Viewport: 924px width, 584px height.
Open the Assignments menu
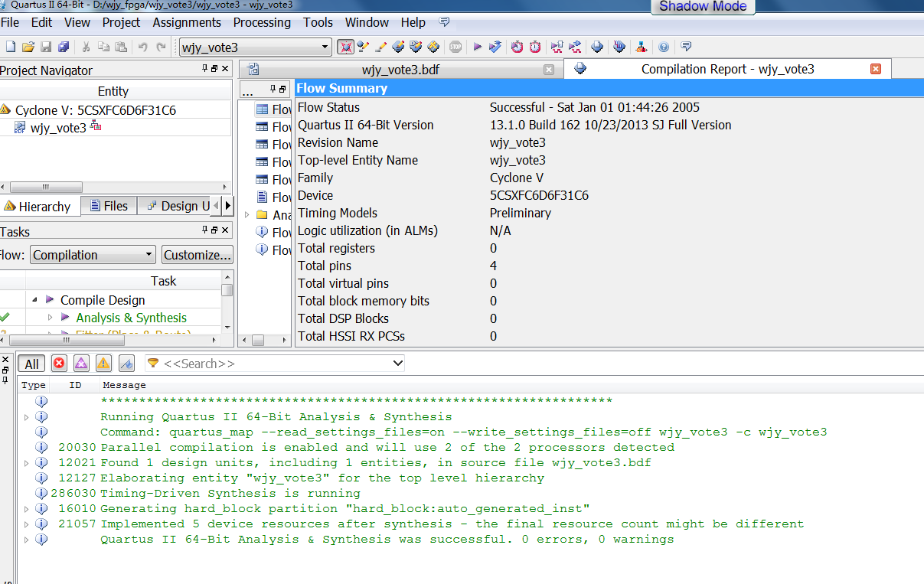point(187,22)
